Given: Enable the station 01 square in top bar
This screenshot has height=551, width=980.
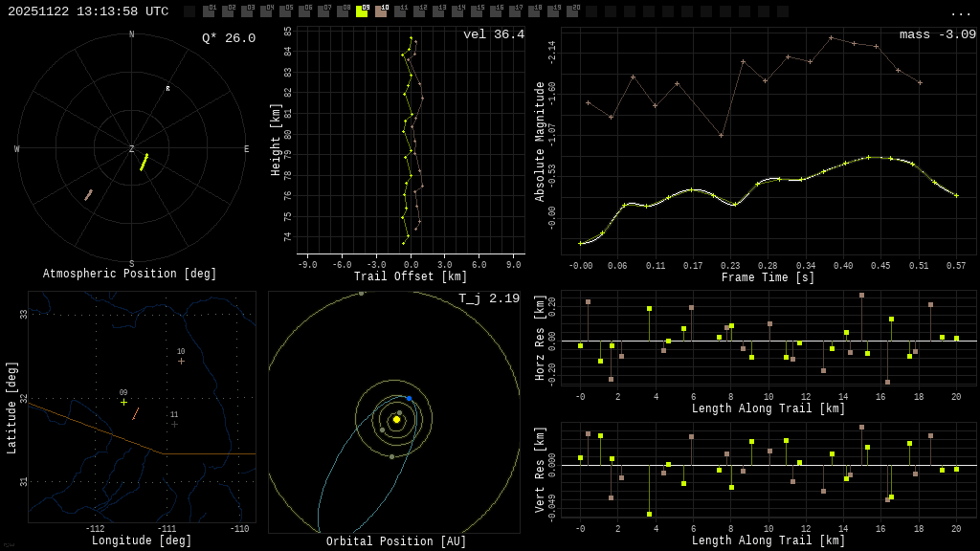Looking at the screenshot, I should [x=209, y=11].
